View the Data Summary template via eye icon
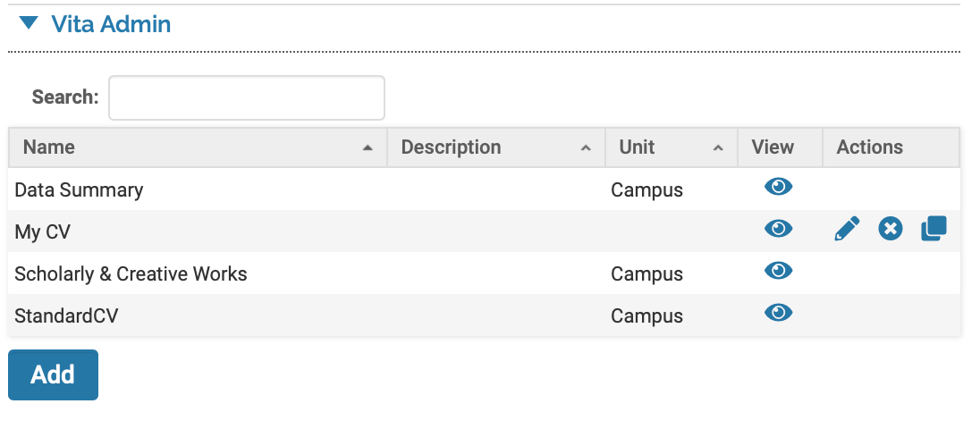 tap(778, 187)
